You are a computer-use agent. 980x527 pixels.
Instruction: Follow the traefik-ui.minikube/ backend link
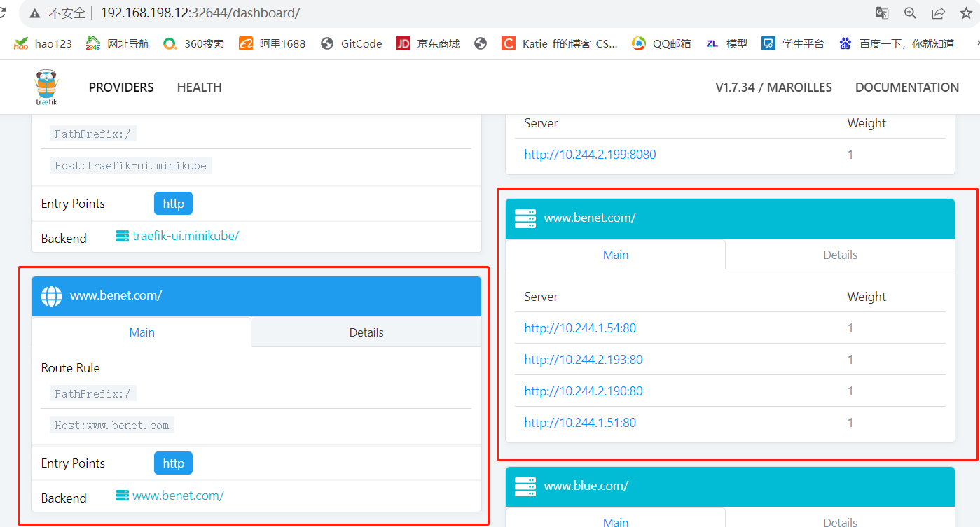186,236
